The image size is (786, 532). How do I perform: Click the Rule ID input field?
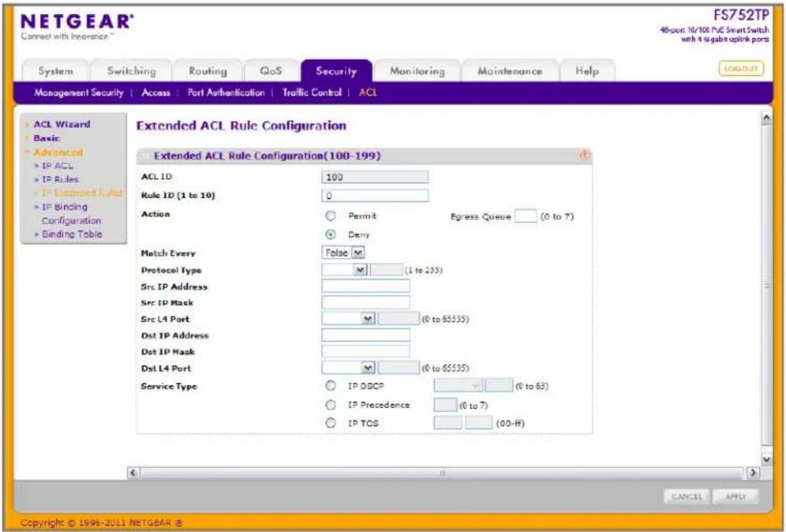[375, 196]
